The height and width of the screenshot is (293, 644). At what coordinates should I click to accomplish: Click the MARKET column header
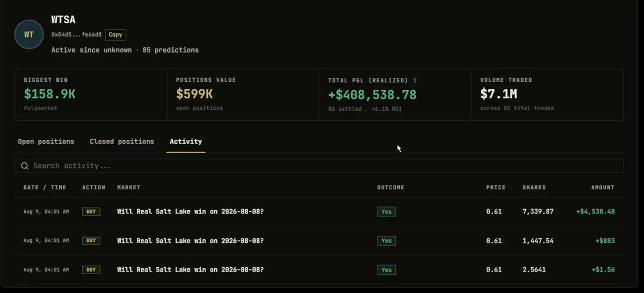128,188
